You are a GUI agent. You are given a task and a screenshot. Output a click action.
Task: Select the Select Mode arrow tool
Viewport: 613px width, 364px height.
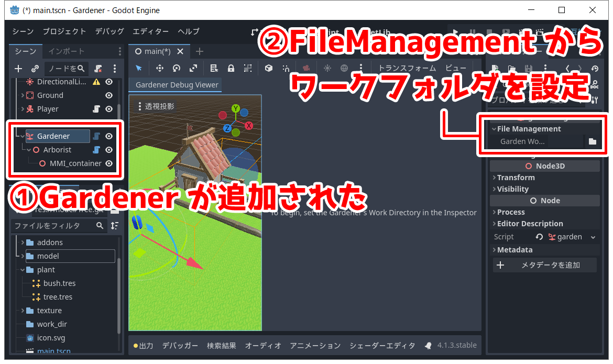tap(139, 68)
